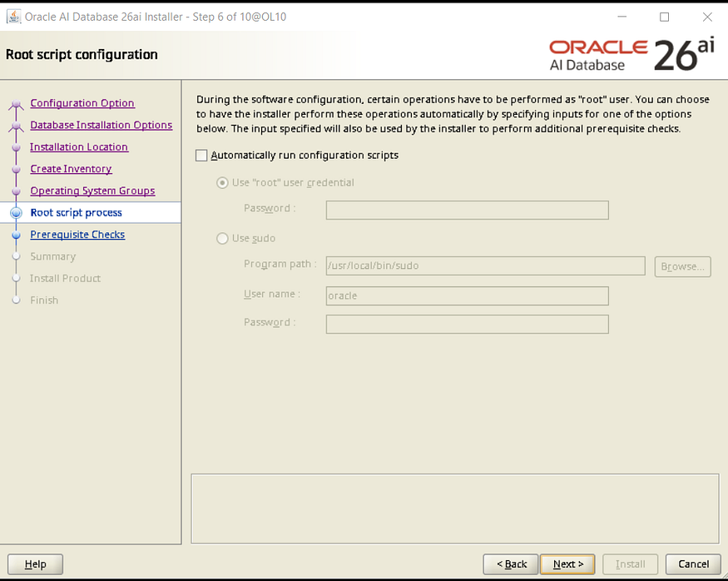Select the Use sudo radio button

(x=222, y=238)
